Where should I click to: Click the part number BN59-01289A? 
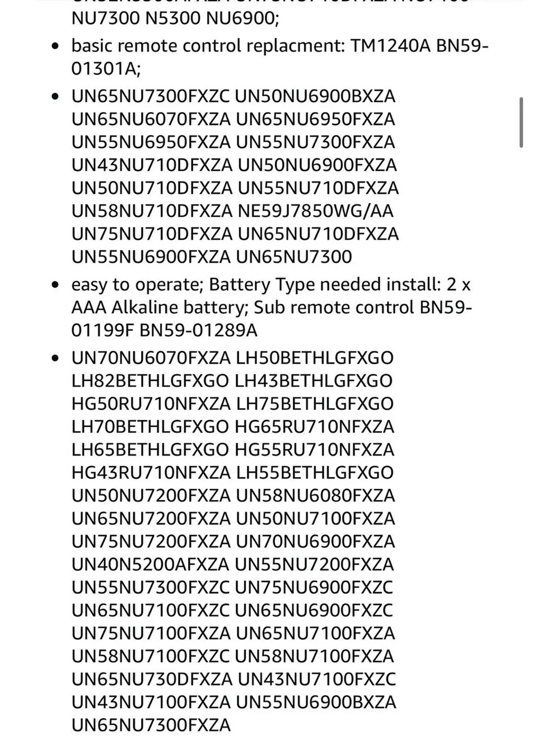(x=198, y=330)
